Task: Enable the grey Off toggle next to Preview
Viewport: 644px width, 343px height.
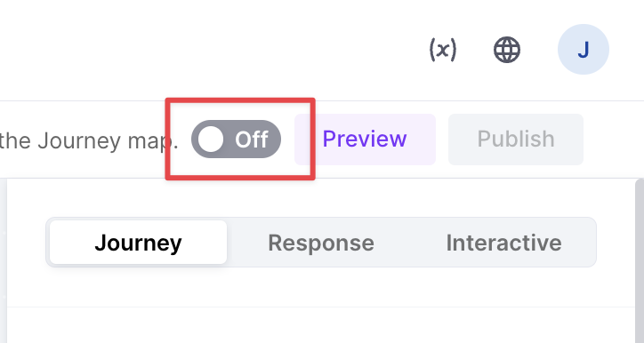Action: point(236,140)
